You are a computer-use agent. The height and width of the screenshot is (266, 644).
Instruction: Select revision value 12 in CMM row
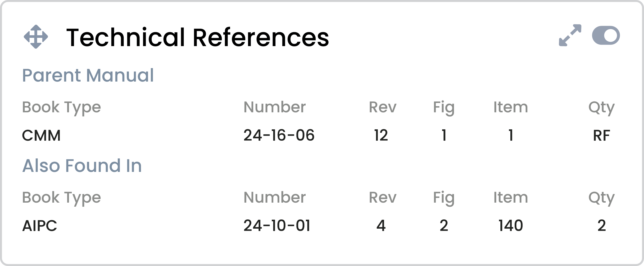point(381,135)
